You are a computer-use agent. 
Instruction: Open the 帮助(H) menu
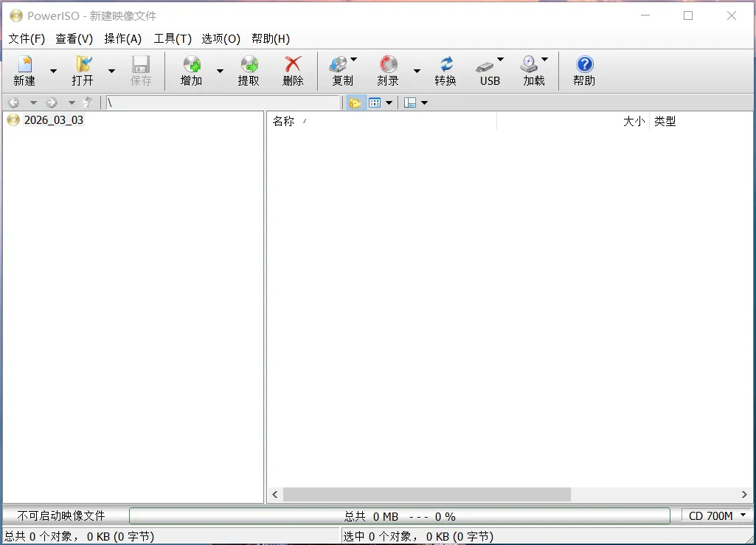pos(271,38)
